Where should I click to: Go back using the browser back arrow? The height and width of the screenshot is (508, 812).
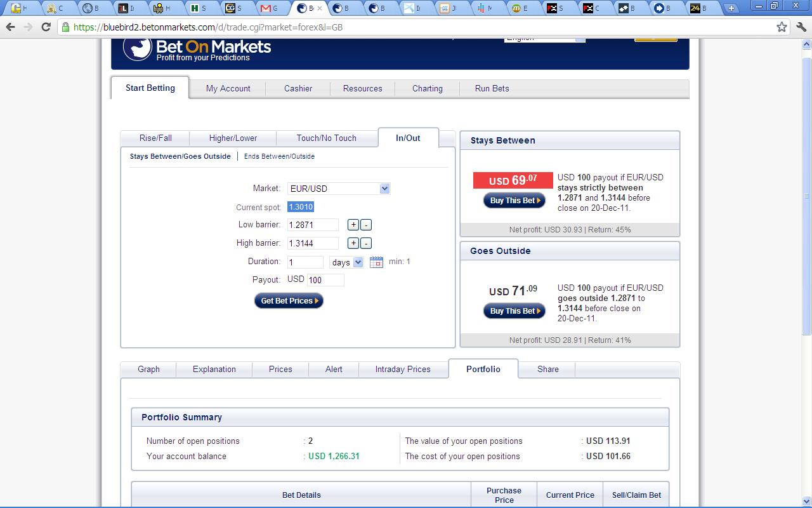tap(10, 27)
